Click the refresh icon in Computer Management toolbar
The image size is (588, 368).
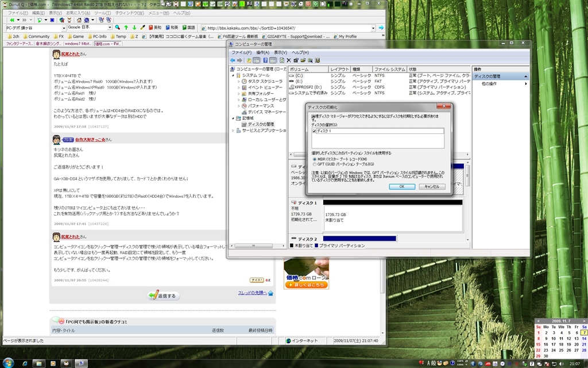point(281,60)
